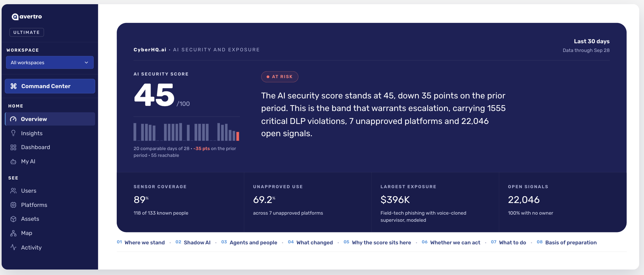The width and height of the screenshot is (644, 275).
Task: Click the Avertro logo icon
Action: tap(15, 17)
